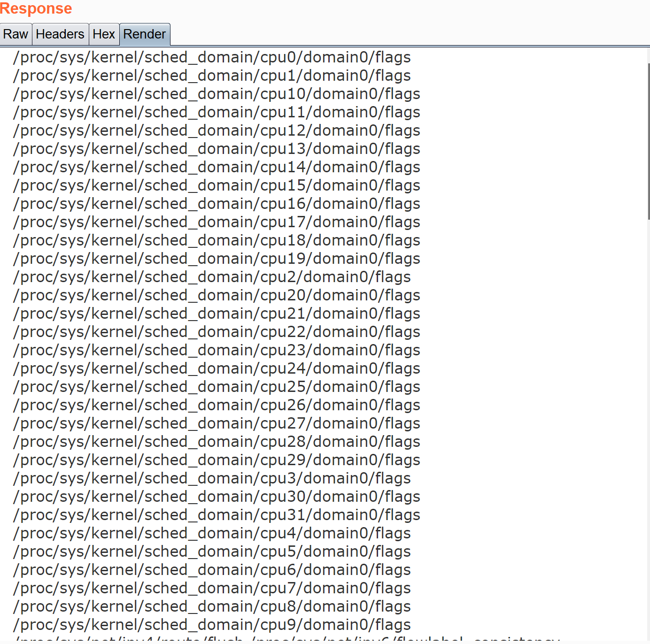Click the cpu20/domain0/flags line
This screenshot has height=644, width=650.
[x=217, y=295]
